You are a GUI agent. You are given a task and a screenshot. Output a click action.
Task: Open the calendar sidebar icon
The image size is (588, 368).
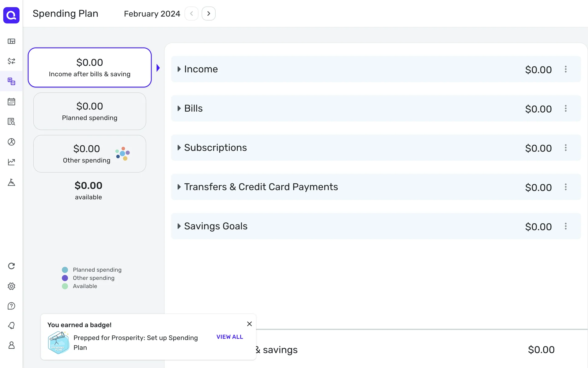(x=11, y=102)
